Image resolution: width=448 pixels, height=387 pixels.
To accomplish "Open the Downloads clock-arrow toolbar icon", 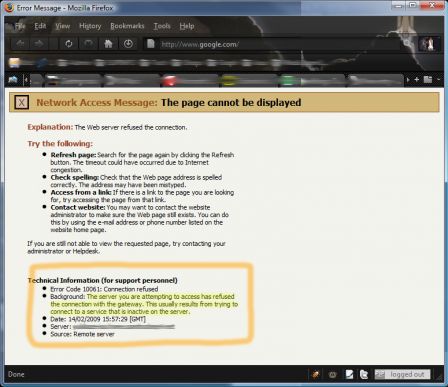I will [128, 44].
